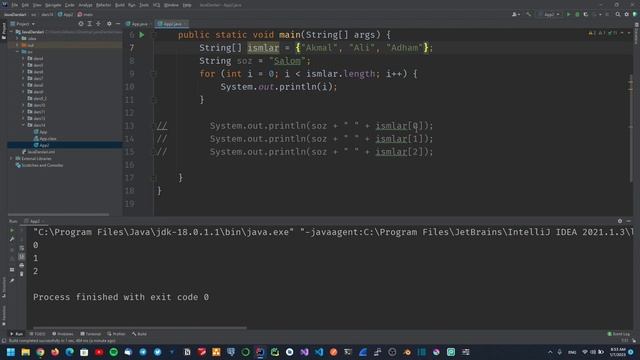This screenshot has height=360, width=640.
Task: Click the main breadcrumb in navigation bar
Action: pyautogui.click(x=85, y=14)
